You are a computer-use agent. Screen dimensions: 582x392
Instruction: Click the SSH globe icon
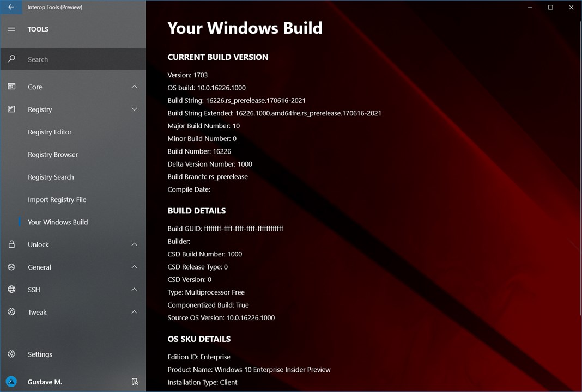(x=11, y=289)
